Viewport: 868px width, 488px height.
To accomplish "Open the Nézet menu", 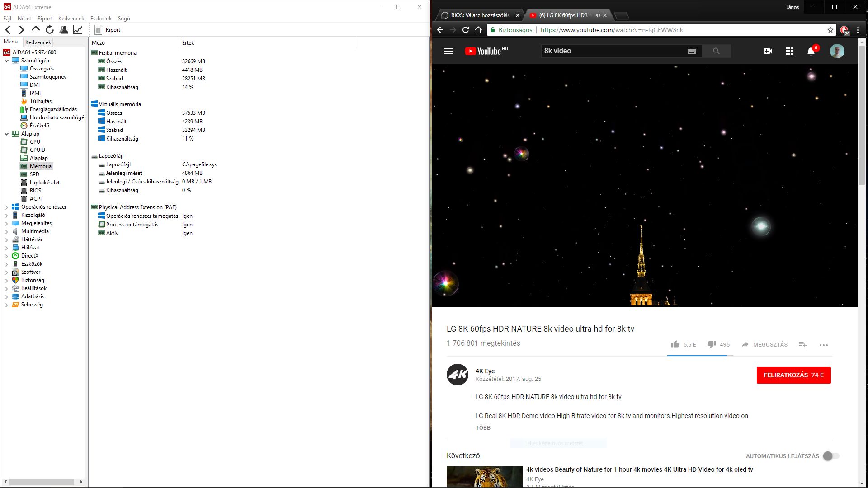I will pos(24,19).
